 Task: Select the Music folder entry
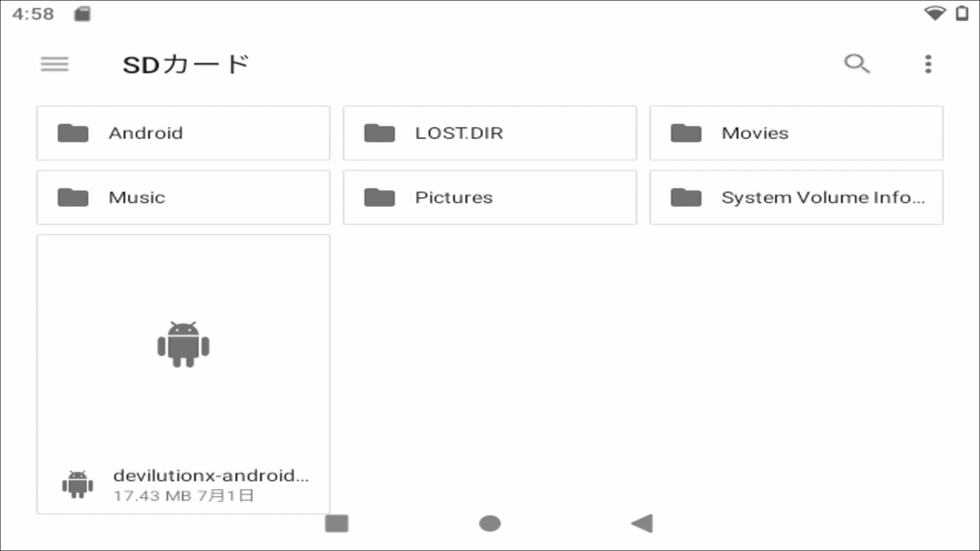point(183,197)
